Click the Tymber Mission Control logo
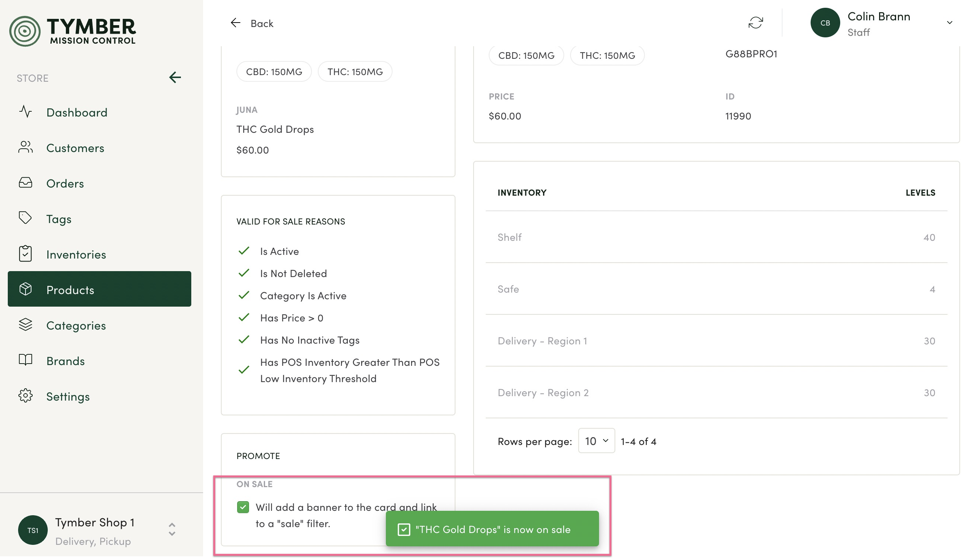Viewport: 976px width, 560px height. (x=72, y=31)
